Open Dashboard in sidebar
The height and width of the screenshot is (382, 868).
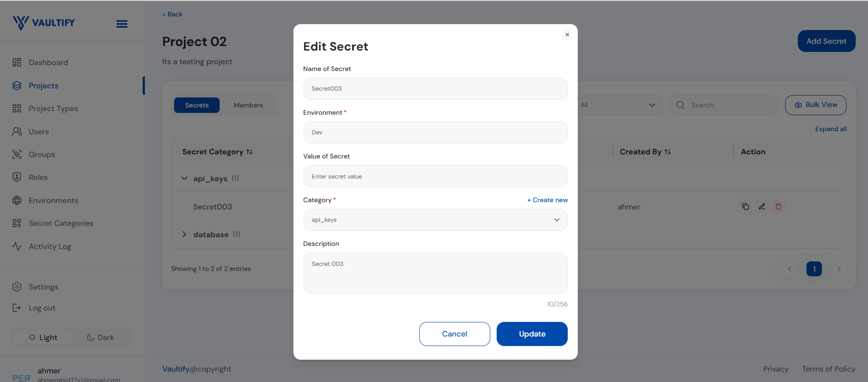point(48,62)
